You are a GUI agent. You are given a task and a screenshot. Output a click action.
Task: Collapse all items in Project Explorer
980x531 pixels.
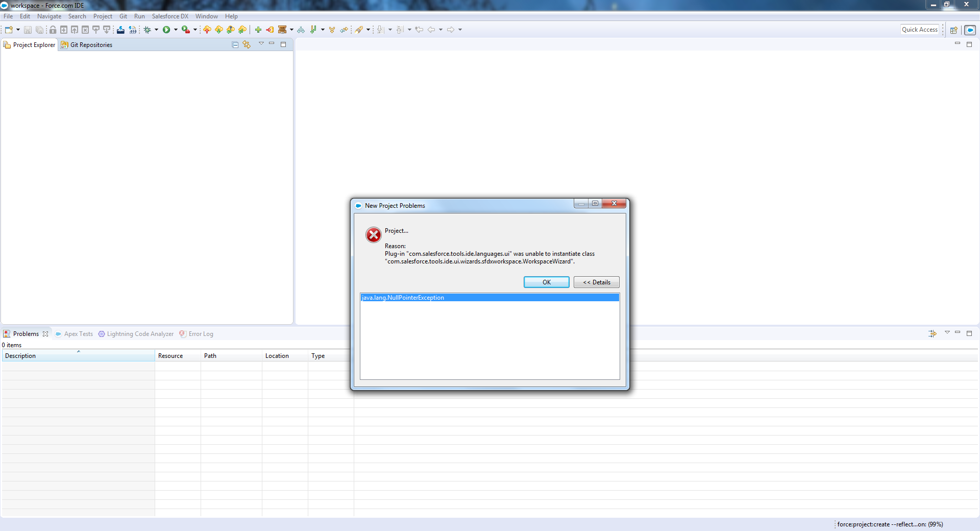(x=235, y=44)
